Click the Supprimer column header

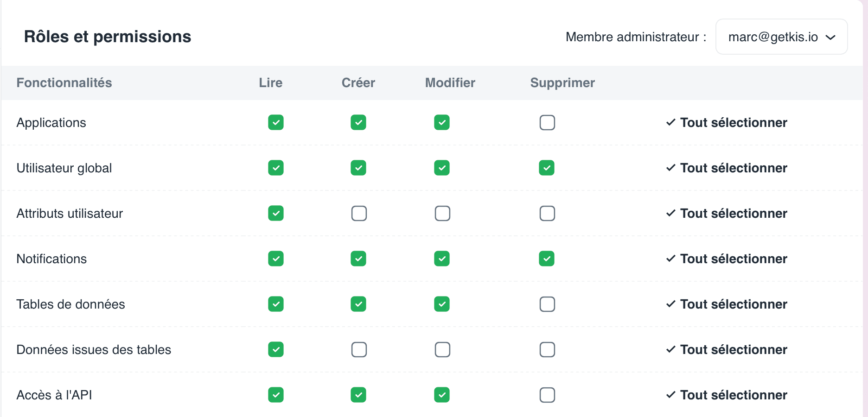coord(562,82)
